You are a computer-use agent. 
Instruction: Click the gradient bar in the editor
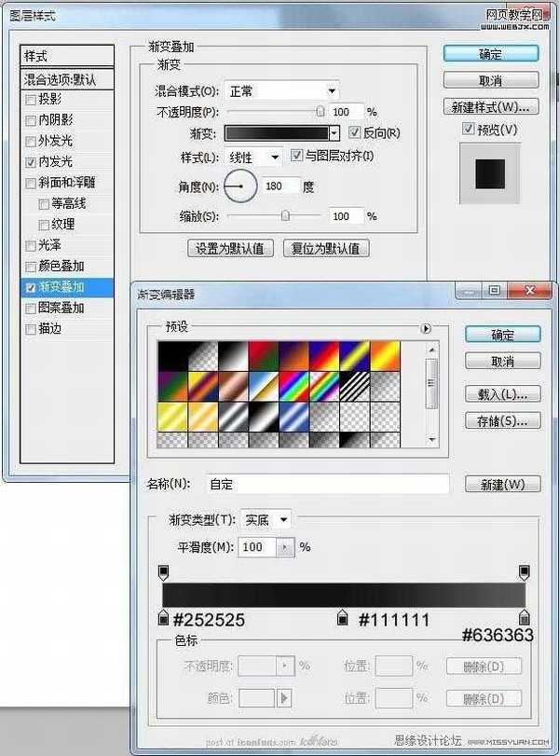coord(344,595)
